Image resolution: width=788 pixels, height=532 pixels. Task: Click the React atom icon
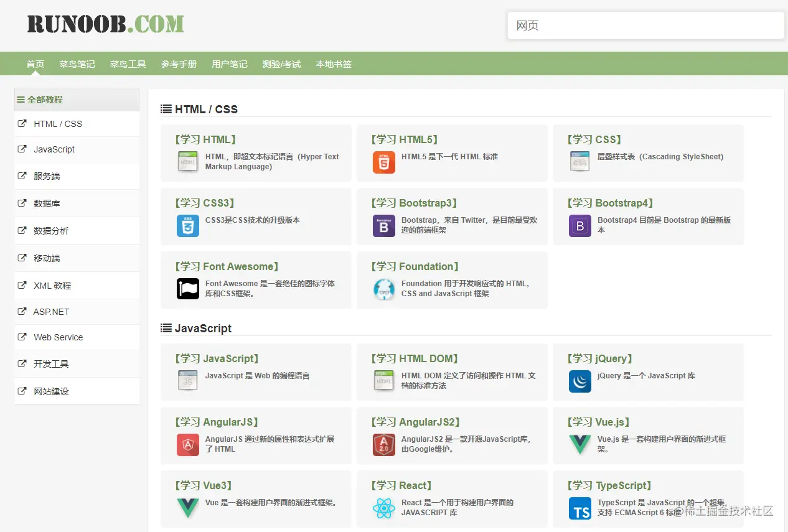tap(384, 508)
